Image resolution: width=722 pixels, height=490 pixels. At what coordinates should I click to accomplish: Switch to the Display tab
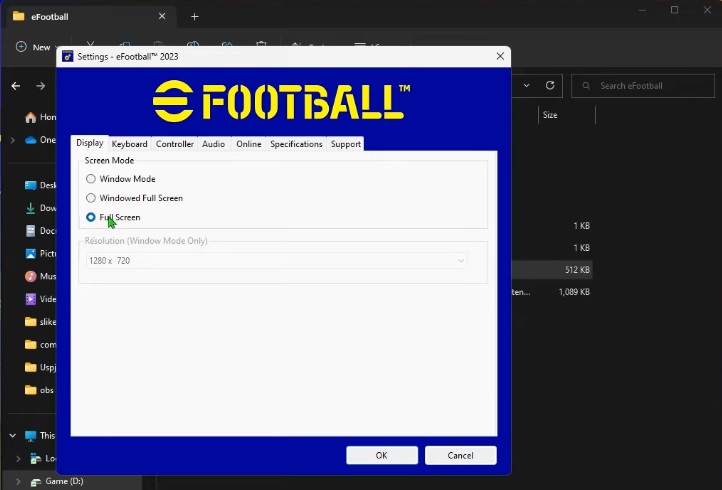point(90,143)
